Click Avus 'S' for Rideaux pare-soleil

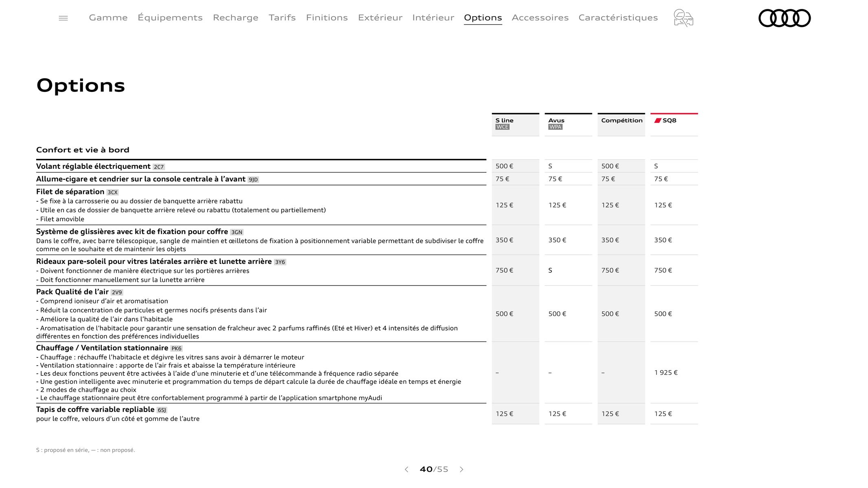pos(550,270)
